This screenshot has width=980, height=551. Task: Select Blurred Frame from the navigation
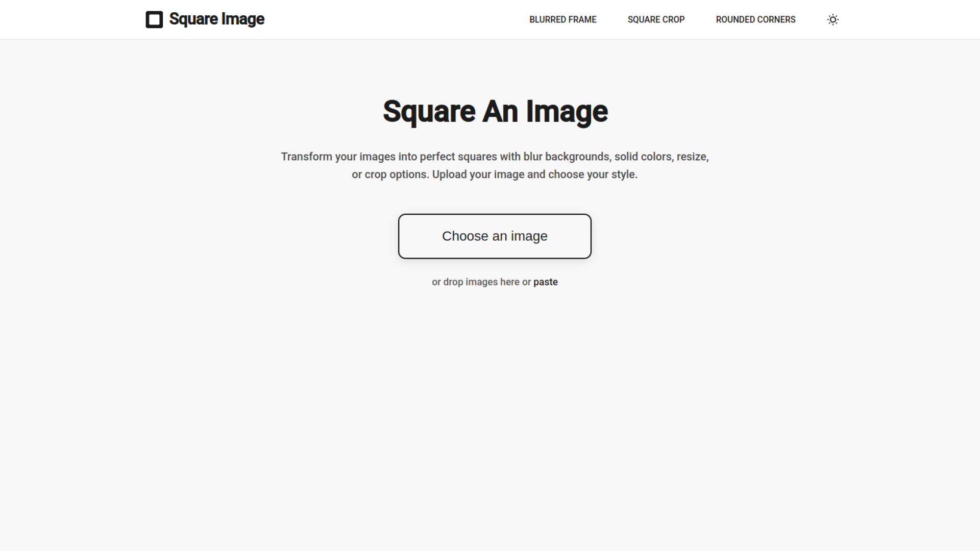[x=562, y=19]
